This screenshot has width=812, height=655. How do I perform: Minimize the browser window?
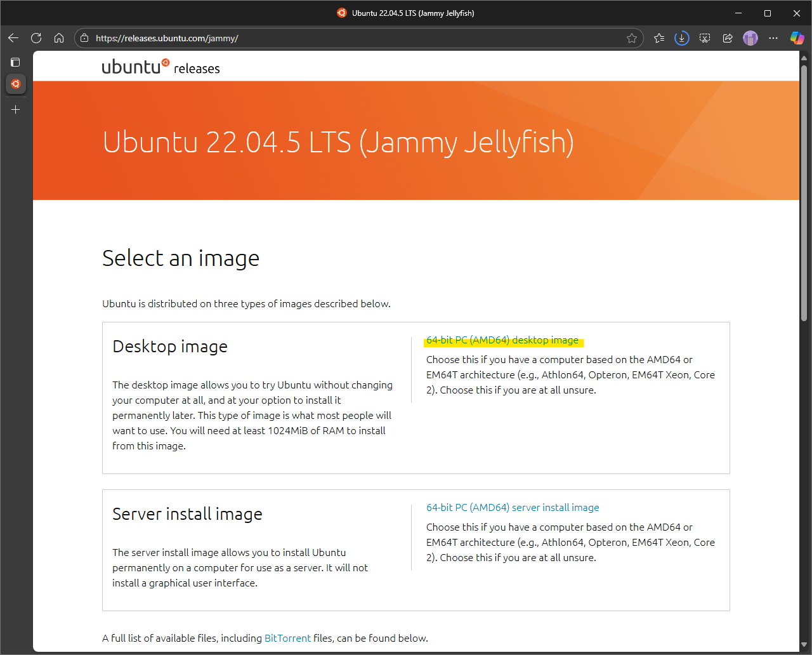click(x=738, y=13)
